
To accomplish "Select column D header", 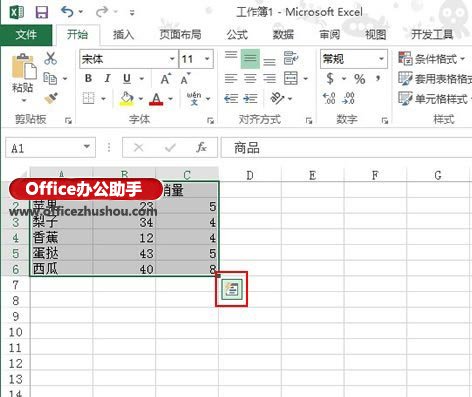I will (250, 175).
